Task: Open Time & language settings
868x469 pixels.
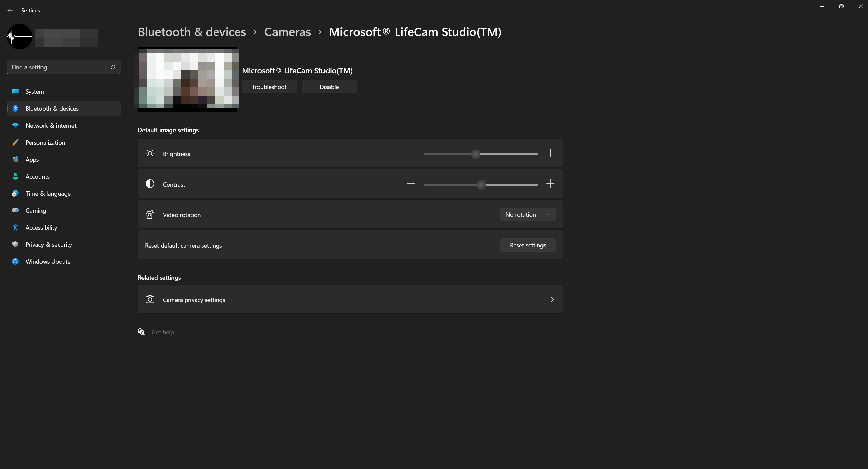Action: [x=64, y=193]
